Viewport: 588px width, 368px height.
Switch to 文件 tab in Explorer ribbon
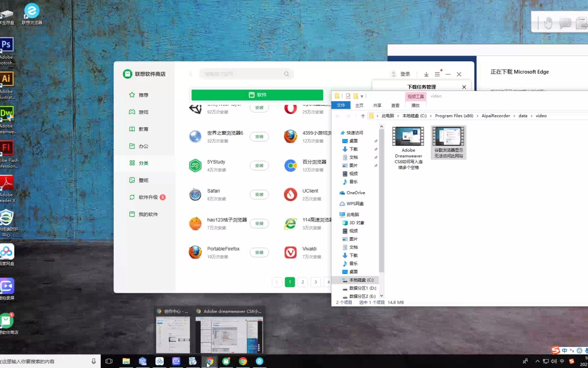(341, 105)
